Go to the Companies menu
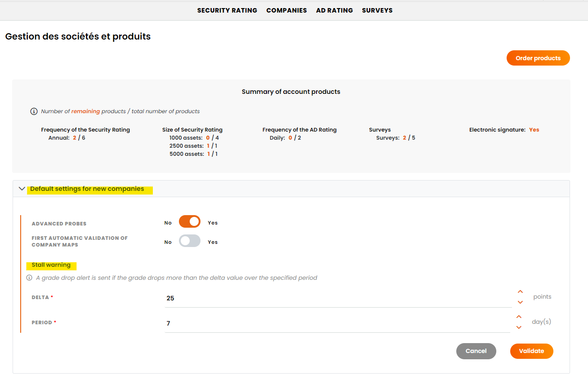Screen dimensions: 588x375 point(286,10)
